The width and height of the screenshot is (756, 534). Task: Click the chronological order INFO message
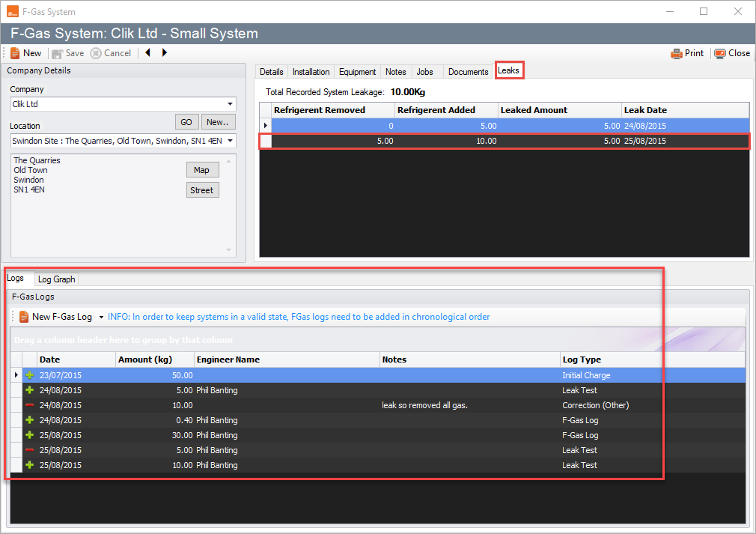[299, 317]
